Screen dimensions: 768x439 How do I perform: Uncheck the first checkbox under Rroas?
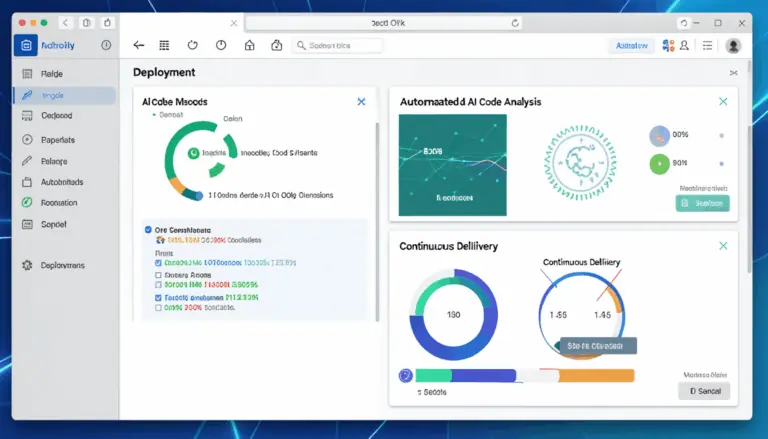158,263
